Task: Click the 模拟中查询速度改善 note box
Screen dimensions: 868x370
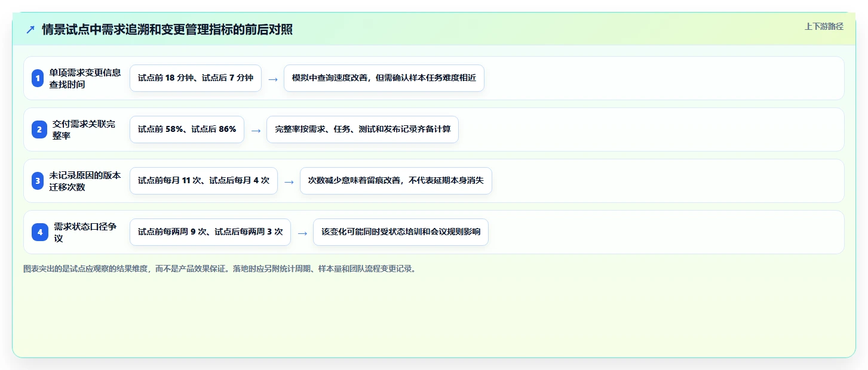Action: pos(384,78)
